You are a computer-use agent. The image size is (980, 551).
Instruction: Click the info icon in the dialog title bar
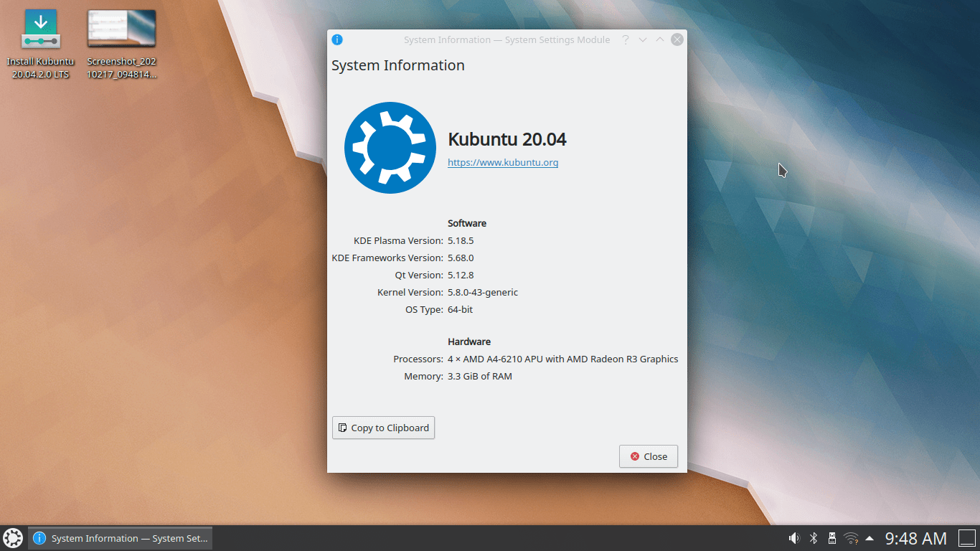337,39
